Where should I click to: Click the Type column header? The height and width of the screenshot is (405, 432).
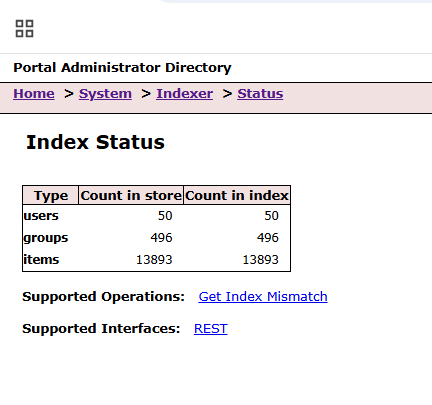(x=51, y=195)
